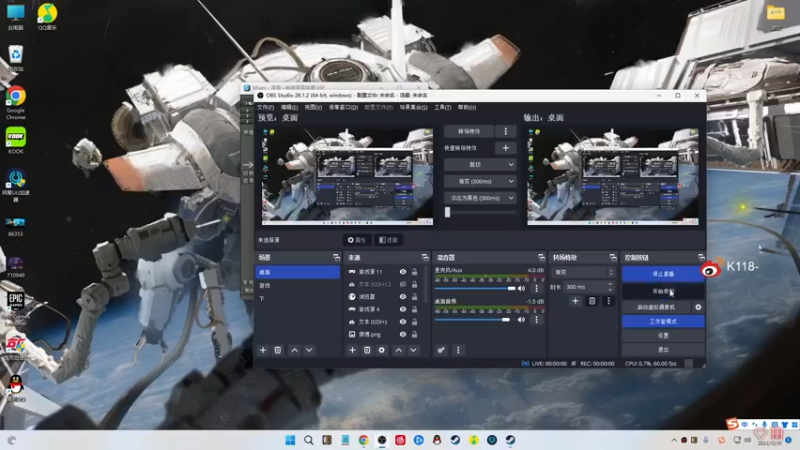
Task: Remove scene transition with trash icon
Action: pyautogui.click(x=592, y=301)
